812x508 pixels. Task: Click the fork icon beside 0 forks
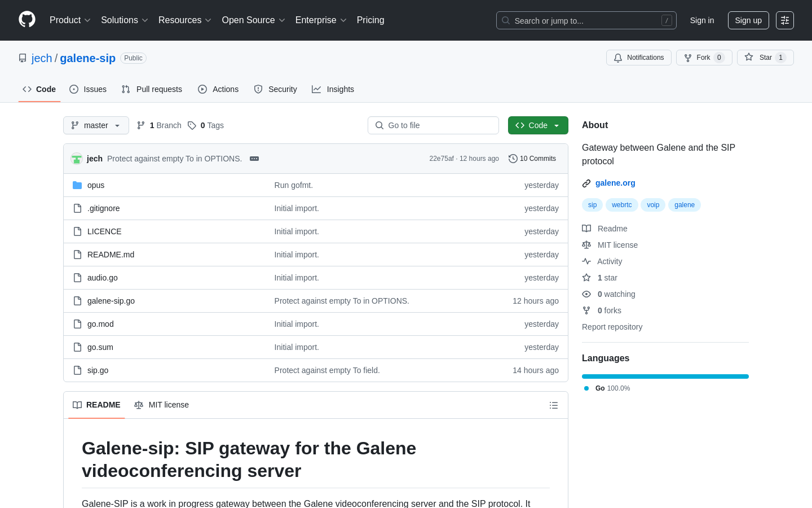tap(586, 310)
